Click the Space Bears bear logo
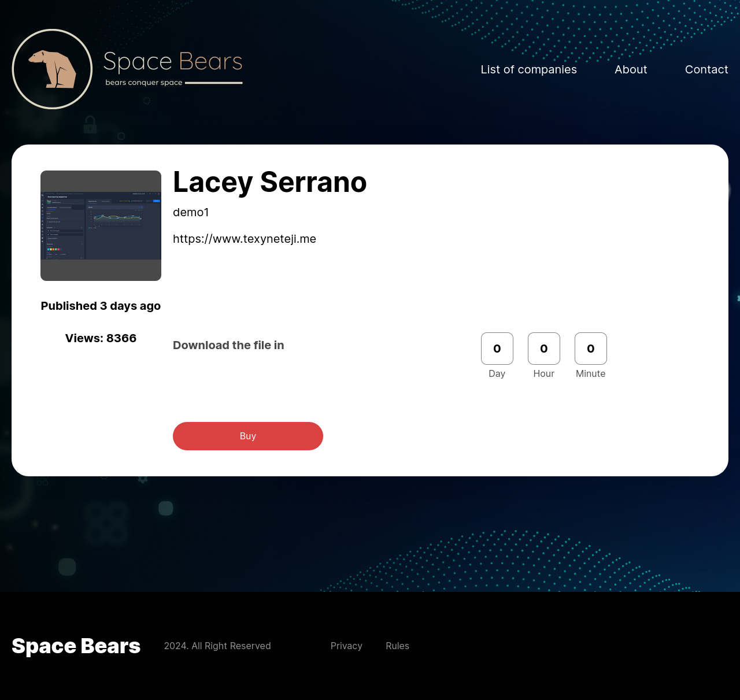This screenshot has height=700, width=740. tap(52, 69)
